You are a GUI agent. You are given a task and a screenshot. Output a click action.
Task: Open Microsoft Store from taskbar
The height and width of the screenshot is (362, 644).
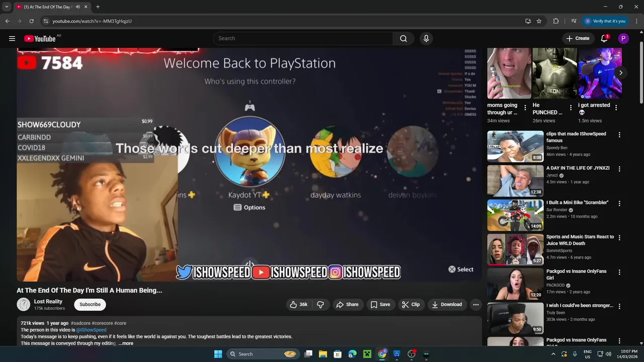click(x=338, y=354)
